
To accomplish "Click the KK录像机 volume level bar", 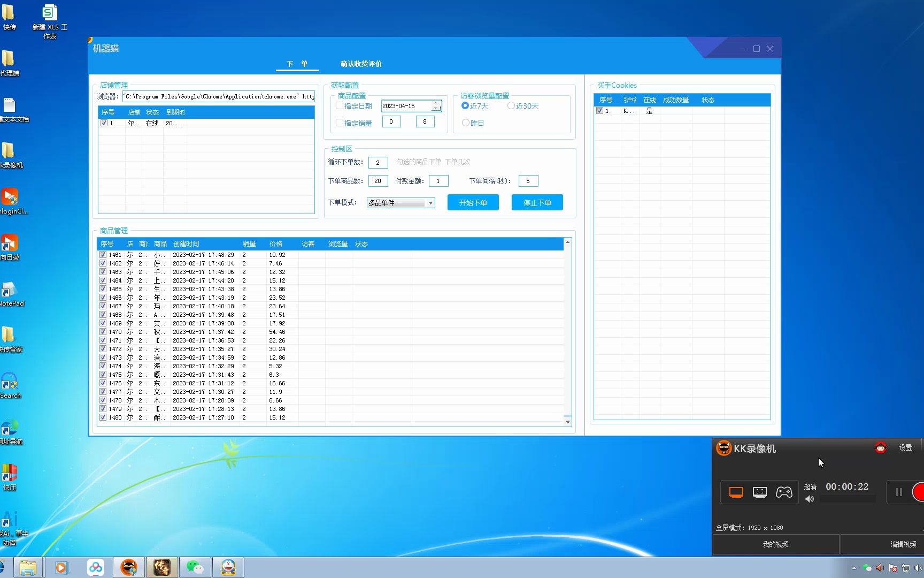I will click(x=848, y=499).
